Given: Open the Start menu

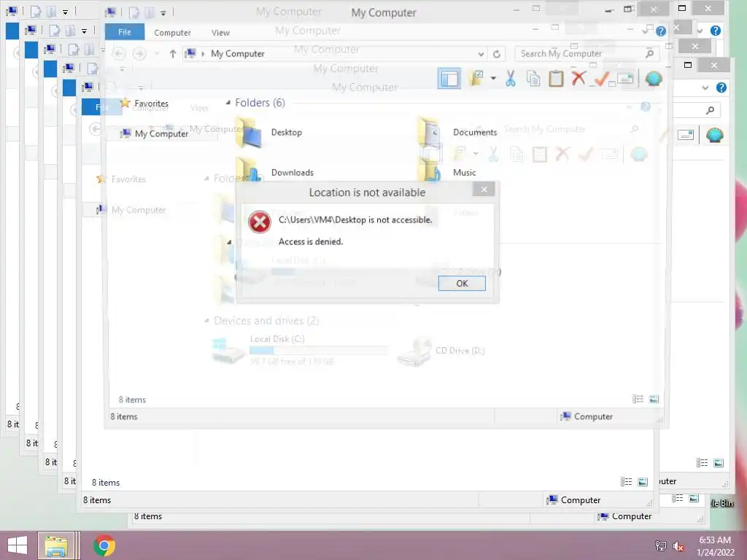Looking at the screenshot, I should click(18, 545).
